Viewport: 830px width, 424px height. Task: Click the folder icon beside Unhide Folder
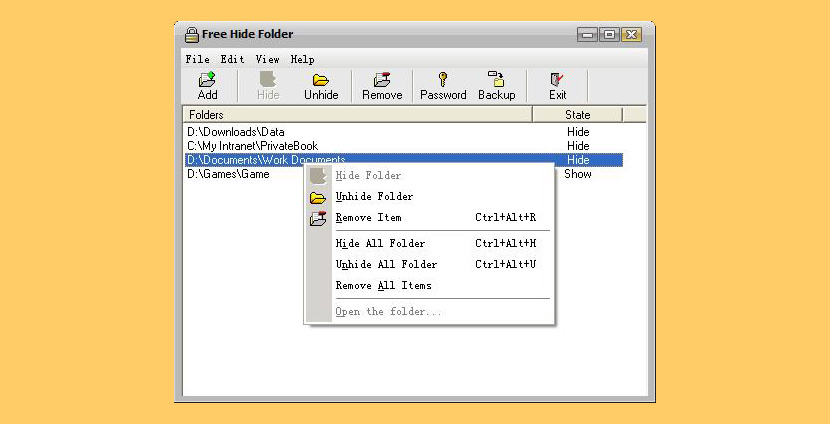pyautogui.click(x=318, y=198)
